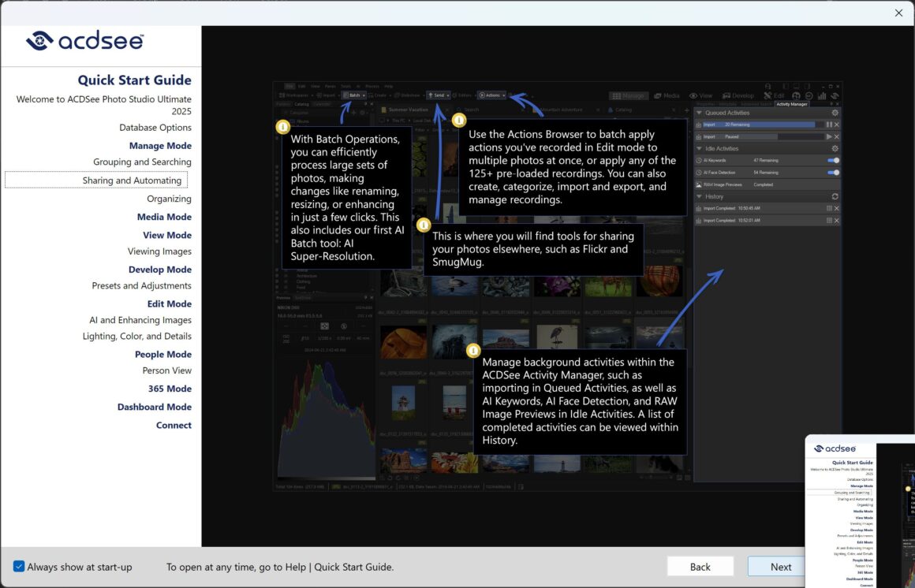
Task: Click the RAW Image Previews Completed row
Action: [x=767, y=184]
